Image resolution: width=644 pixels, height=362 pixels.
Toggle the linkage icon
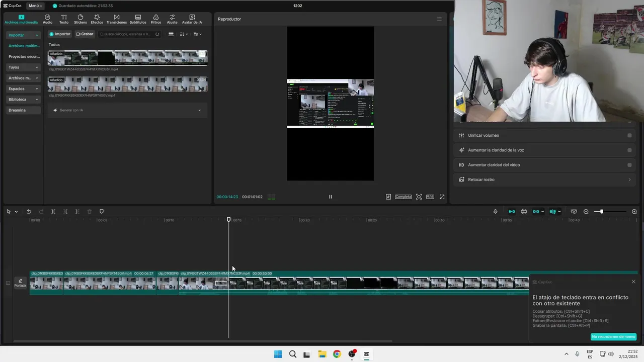pos(536,212)
